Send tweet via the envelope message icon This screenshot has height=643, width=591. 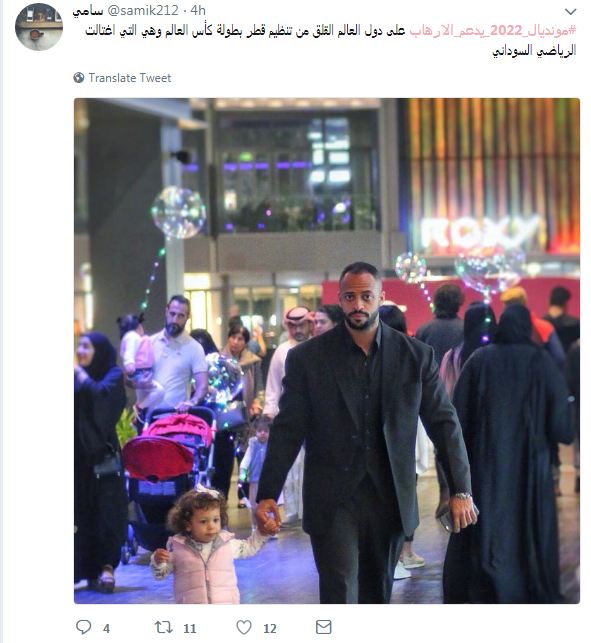click(324, 627)
